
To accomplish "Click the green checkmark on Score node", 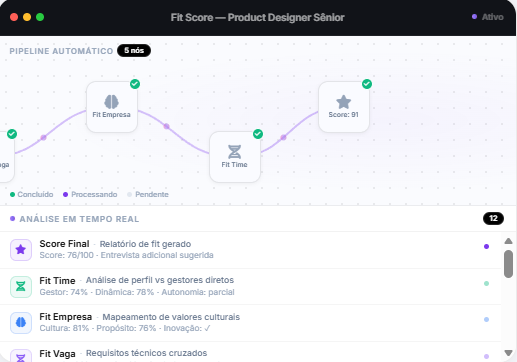I will (367, 84).
